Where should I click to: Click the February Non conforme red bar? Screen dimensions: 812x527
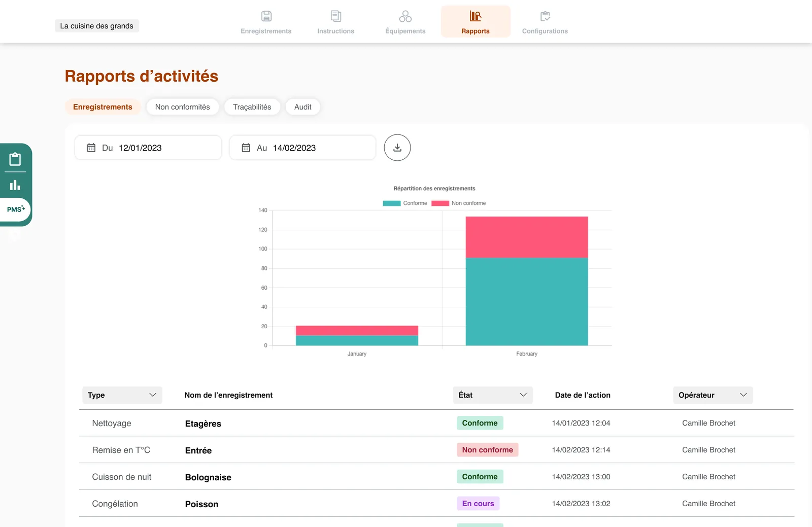tap(527, 237)
